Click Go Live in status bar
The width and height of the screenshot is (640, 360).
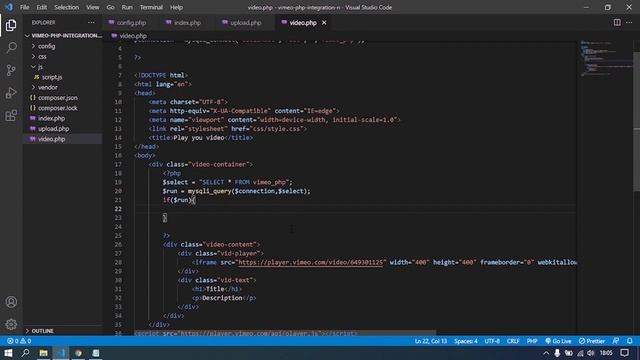558,341
